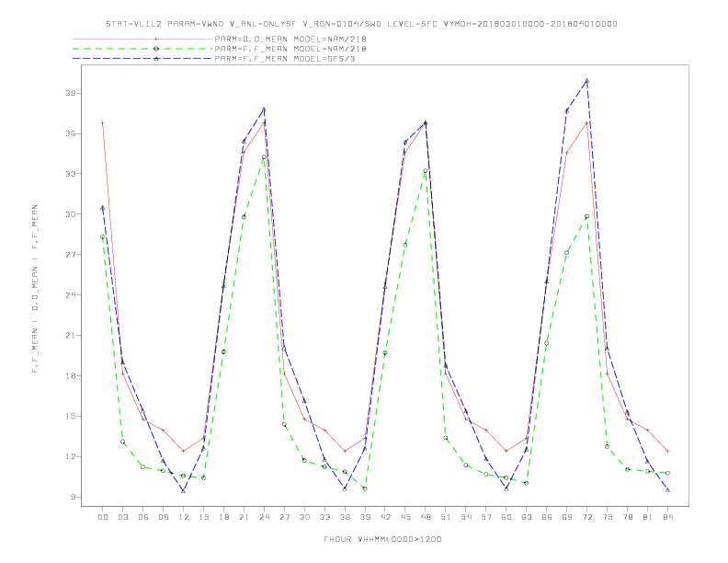Click x-axis tick label 54
728x563 pixels.
point(466,517)
